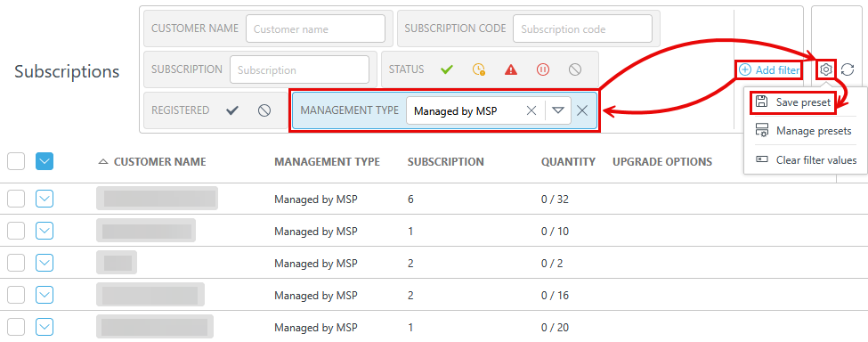
Task: Filter by pending status orange clock
Action: tap(479, 69)
